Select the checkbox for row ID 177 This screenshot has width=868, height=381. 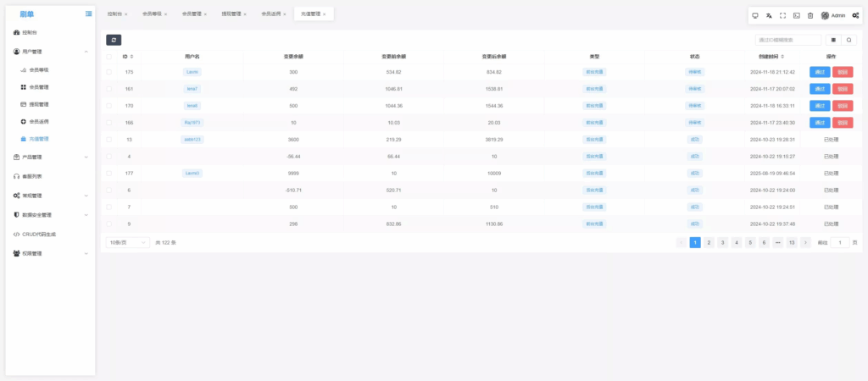coord(108,174)
